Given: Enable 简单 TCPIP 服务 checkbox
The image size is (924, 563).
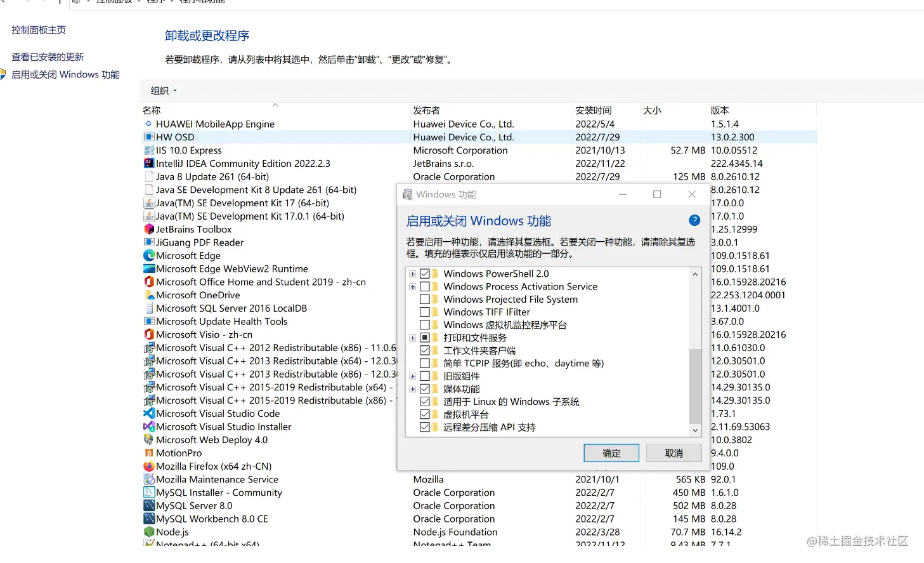Looking at the screenshot, I should (x=425, y=363).
